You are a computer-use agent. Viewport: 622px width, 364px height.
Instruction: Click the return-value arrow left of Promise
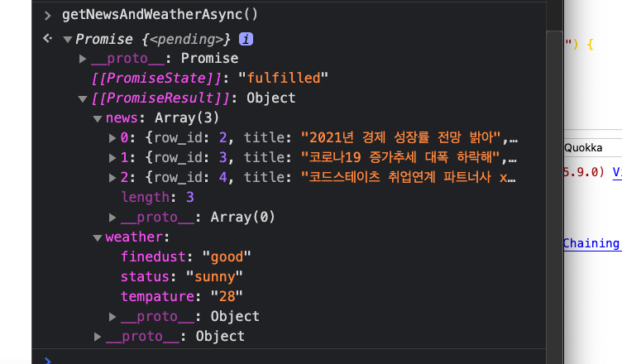tap(48, 39)
